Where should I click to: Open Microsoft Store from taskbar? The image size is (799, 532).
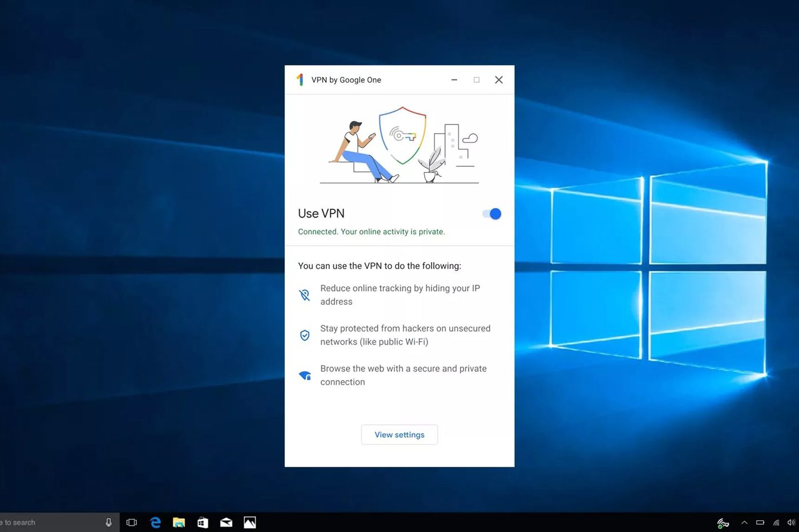click(203, 522)
